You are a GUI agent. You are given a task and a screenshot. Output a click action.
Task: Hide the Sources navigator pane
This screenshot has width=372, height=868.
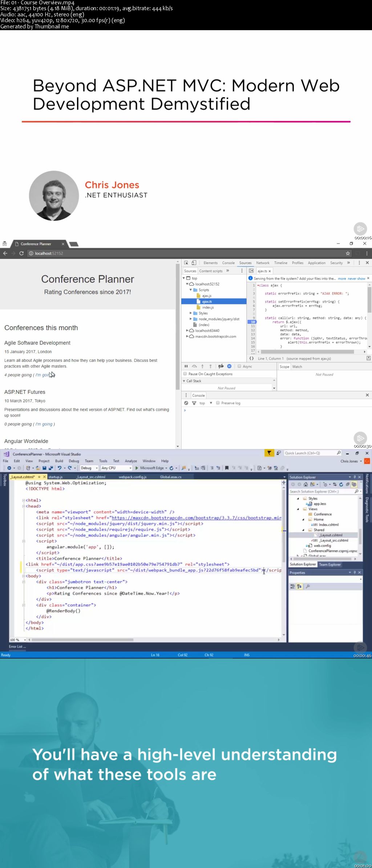point(251,271)
